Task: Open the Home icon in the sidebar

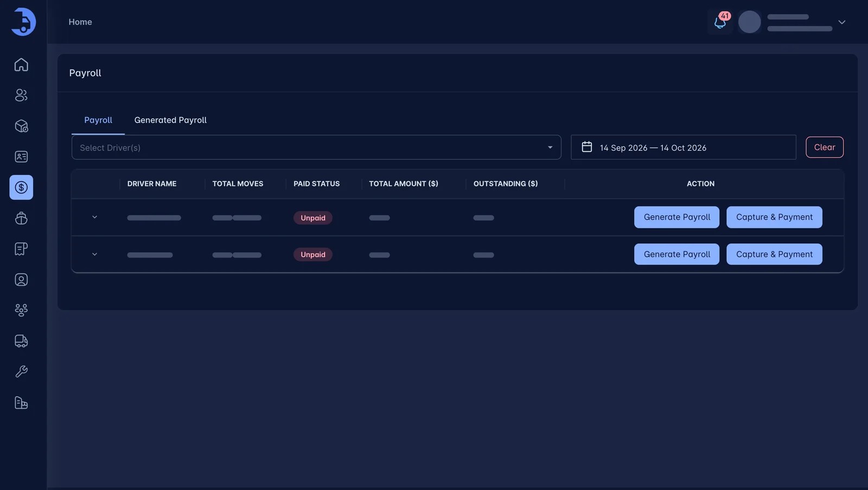Action: click(21, 65)
